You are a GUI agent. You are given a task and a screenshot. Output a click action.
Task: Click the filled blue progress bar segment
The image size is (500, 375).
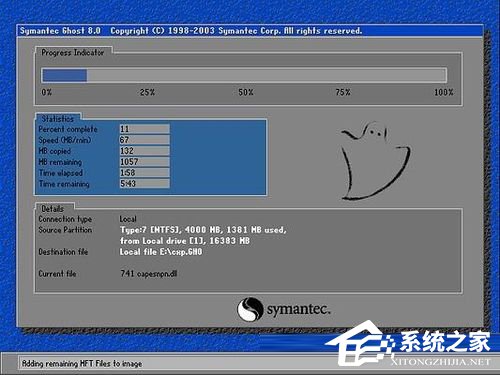(x=65, y=75)
